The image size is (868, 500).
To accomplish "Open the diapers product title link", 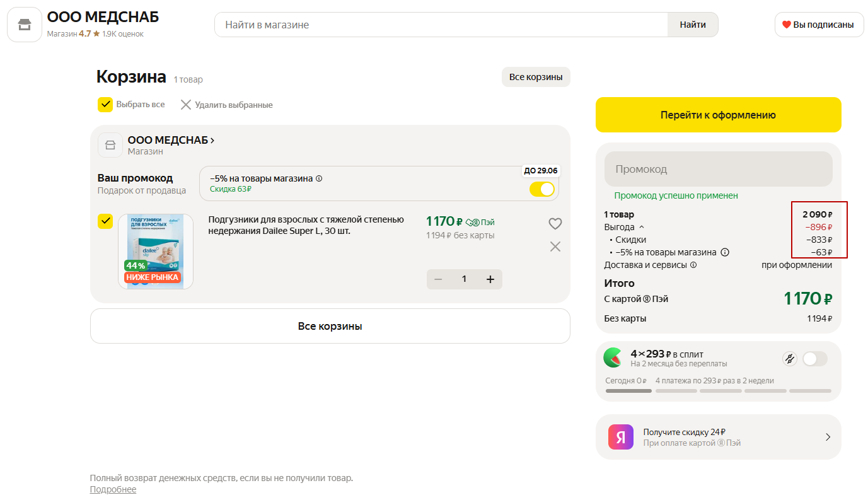I will (x=306, y=225).
